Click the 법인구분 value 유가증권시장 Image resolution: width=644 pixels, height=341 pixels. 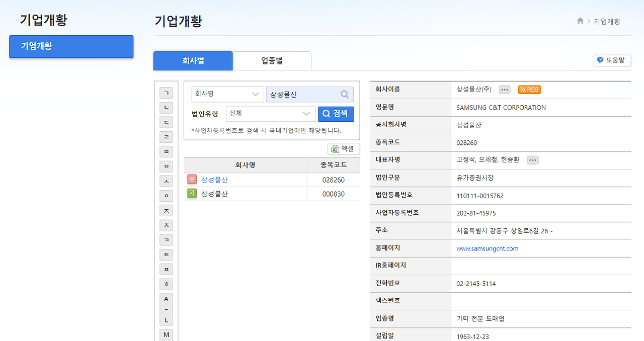click(x=475, y=178)
